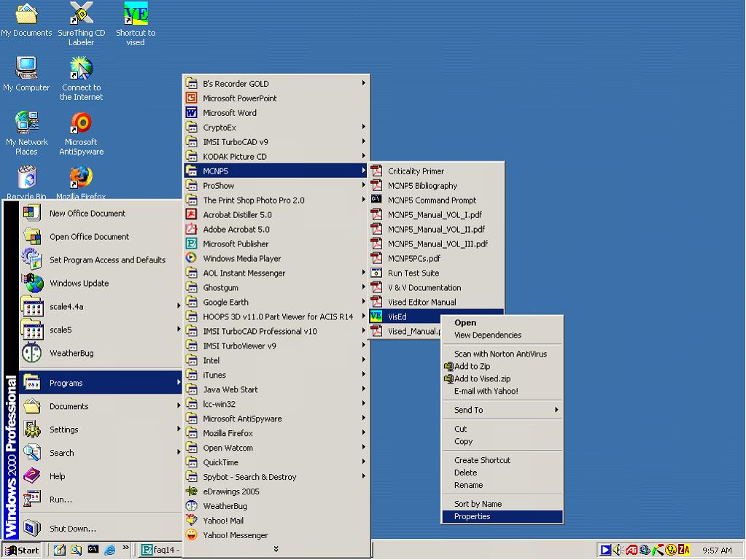
Task: Open My Network Places icon
Action: 27,133
